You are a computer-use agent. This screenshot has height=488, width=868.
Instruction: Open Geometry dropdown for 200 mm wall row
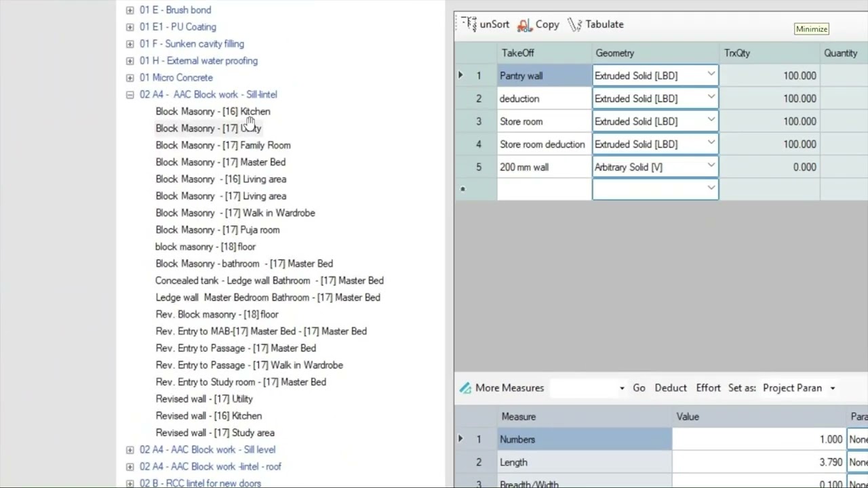pos(711,167)
